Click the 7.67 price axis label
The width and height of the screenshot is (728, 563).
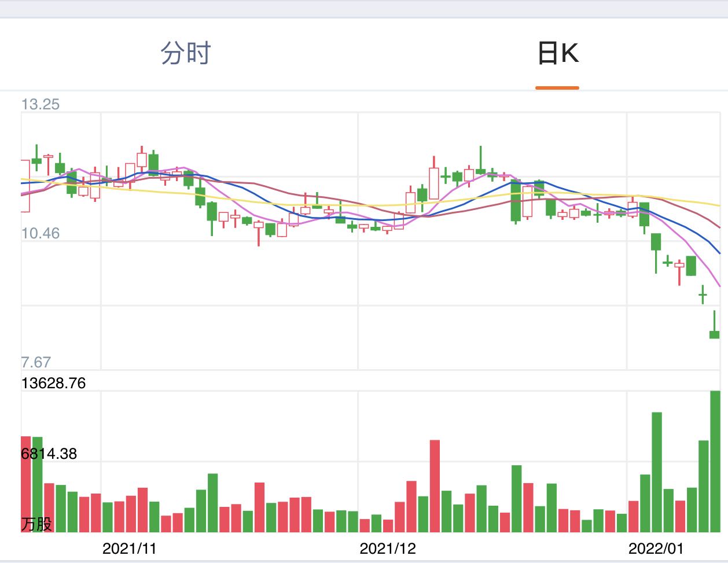pos(36,362)
